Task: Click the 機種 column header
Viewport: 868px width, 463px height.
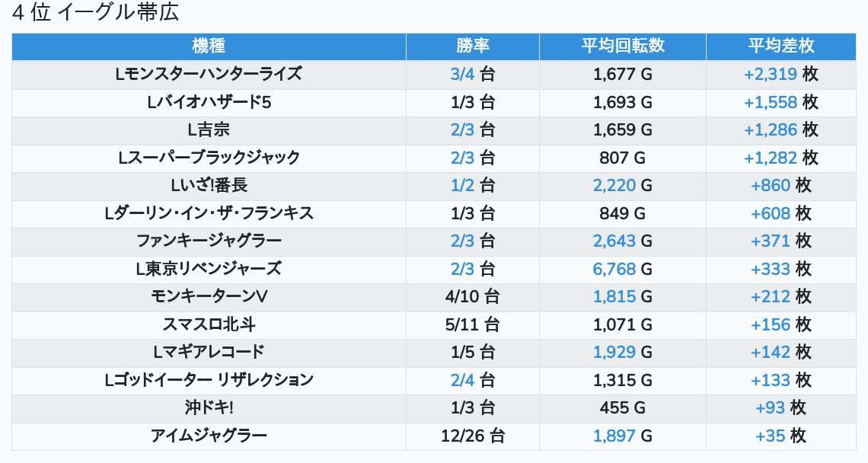Action: tap(209, 46)
